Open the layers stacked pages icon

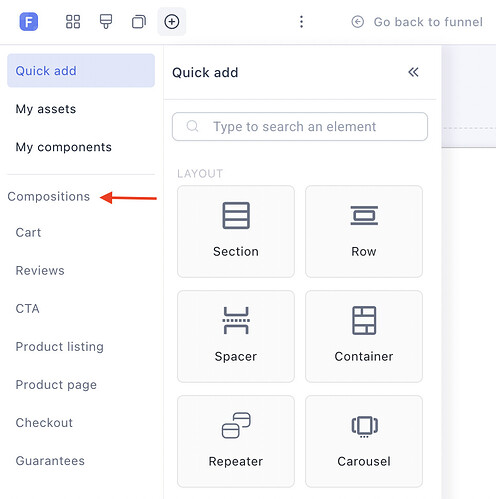pyautogui.click(x=139, y=22)
